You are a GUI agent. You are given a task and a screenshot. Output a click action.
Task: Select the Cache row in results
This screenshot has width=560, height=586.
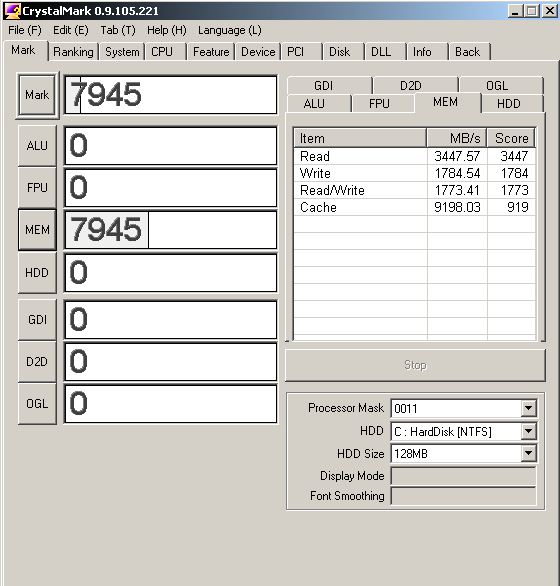pyautogui.click(x=415, y=207)
